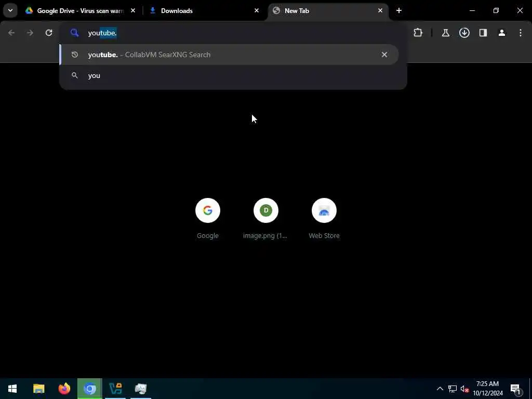
Task: Open the network status tray icon
Action: [453, 389]
